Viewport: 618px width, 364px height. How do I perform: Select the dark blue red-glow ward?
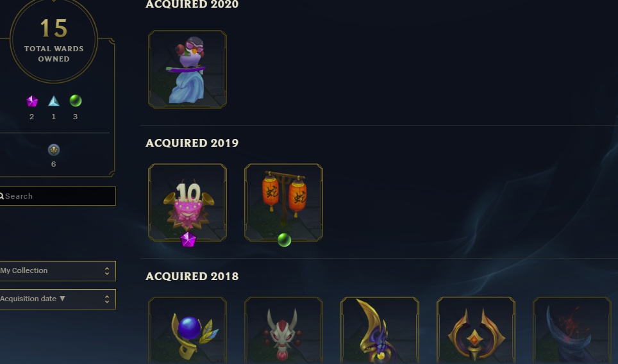[572, 331]
